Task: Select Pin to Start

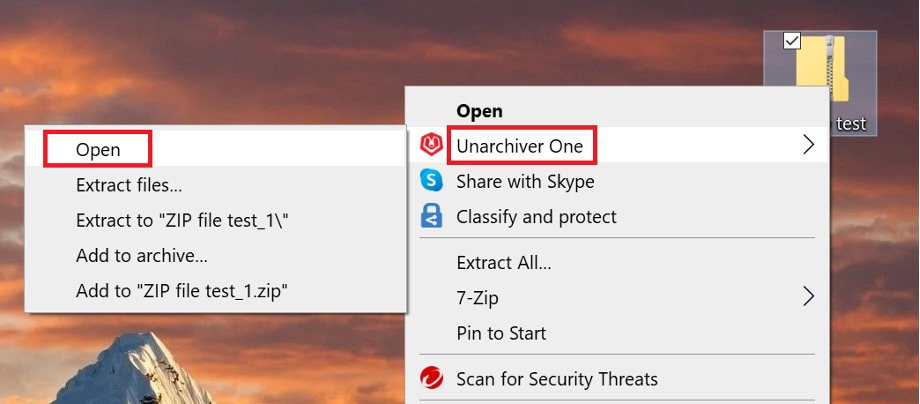Action: pos(501,333)
